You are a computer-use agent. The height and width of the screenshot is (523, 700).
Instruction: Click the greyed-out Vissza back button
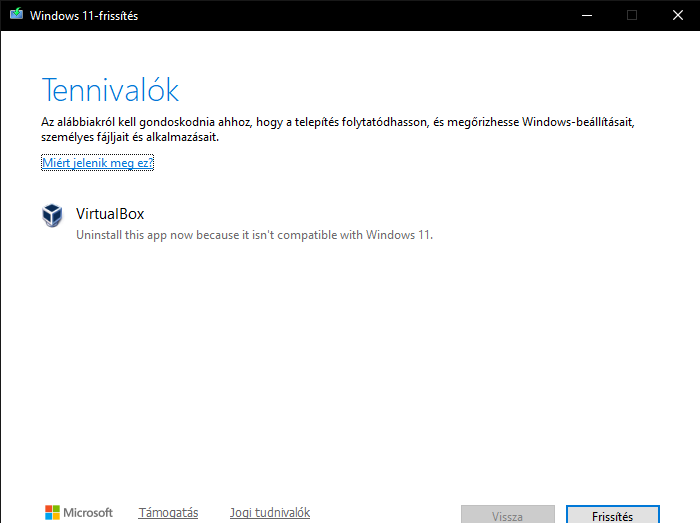508,515
